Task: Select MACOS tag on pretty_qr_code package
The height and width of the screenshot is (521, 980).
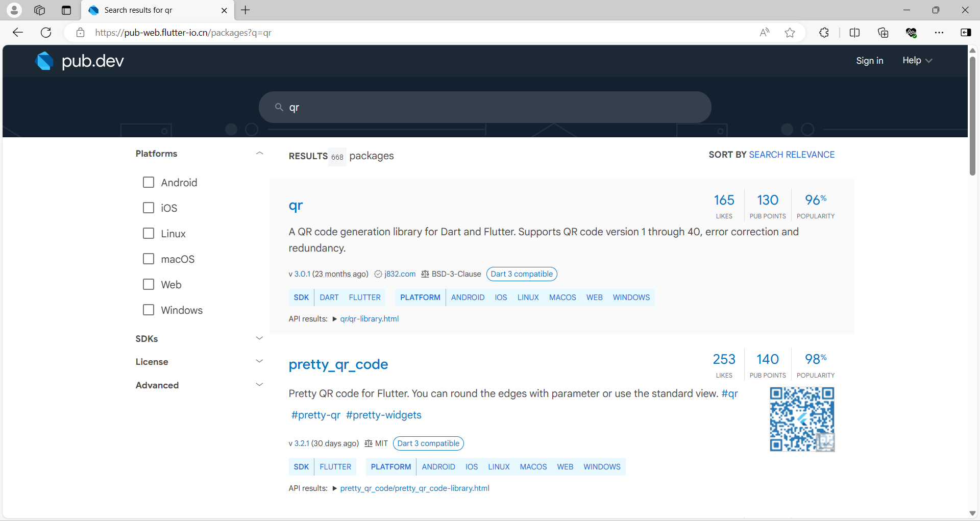Action: [x=533, y=467]
